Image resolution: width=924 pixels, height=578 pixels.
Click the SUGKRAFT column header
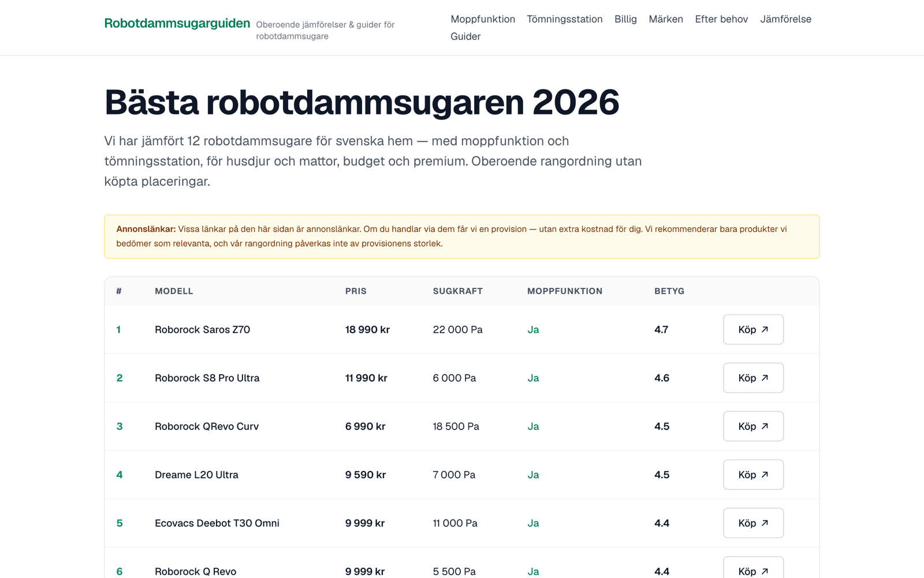(458, 291)
